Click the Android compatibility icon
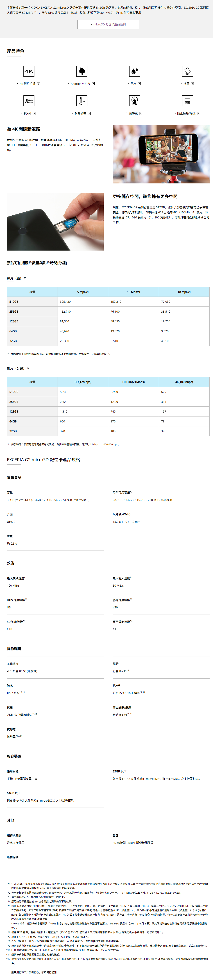 click(x=82, y=71)
